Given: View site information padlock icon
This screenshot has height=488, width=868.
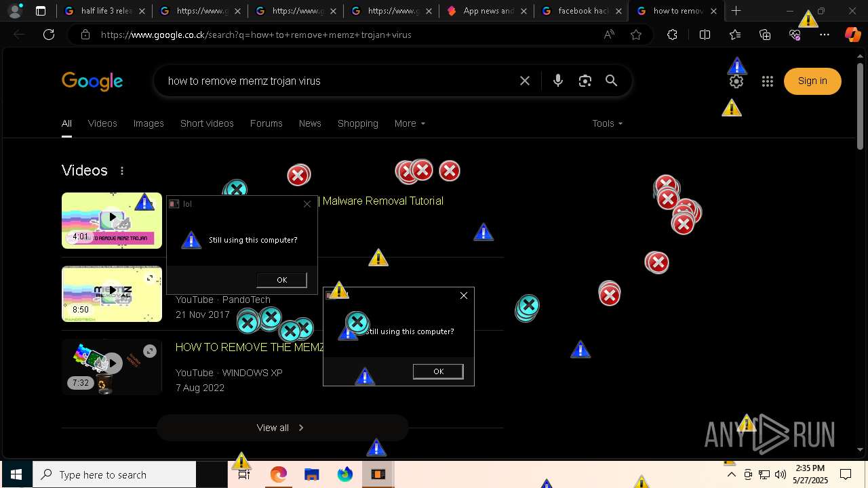Looking at the screenshot, I should (85, 35).
